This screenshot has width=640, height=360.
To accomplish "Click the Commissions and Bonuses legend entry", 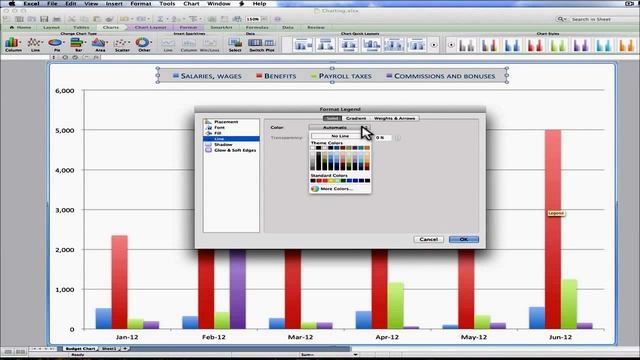I will coord(440,76).
